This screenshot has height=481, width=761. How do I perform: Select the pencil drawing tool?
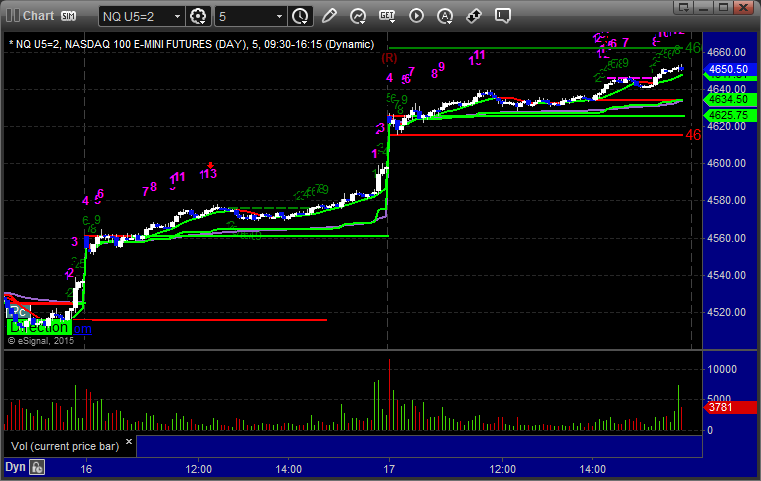coord(329,16)
